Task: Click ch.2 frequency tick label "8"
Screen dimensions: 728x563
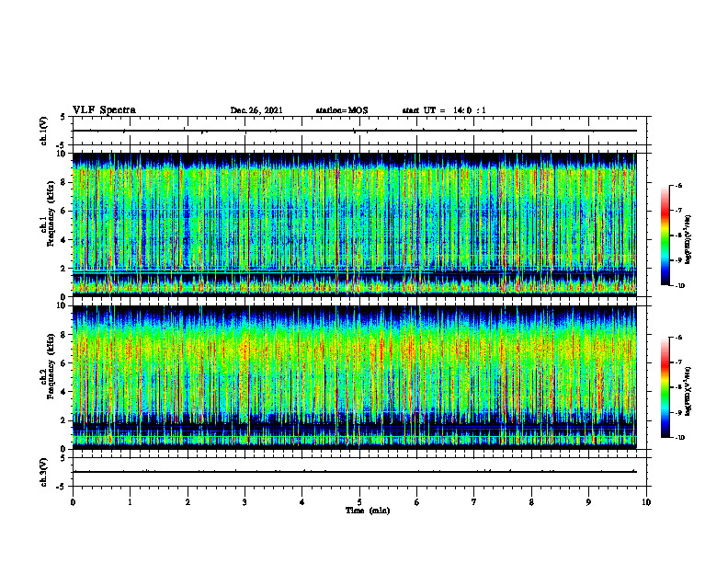Action: (63, 335)
